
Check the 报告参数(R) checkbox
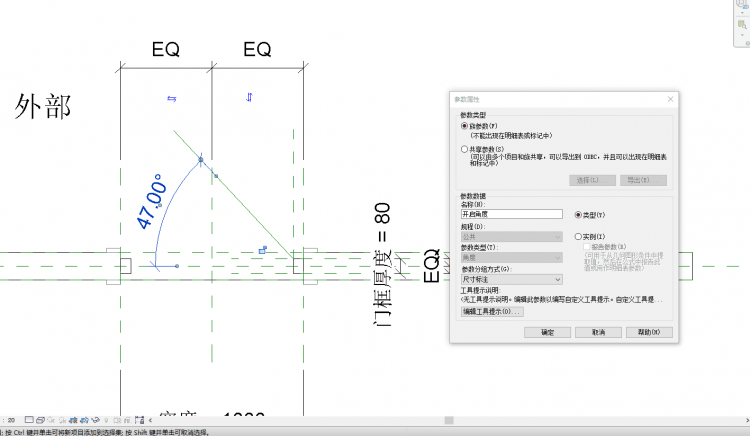tap(586, 247)
